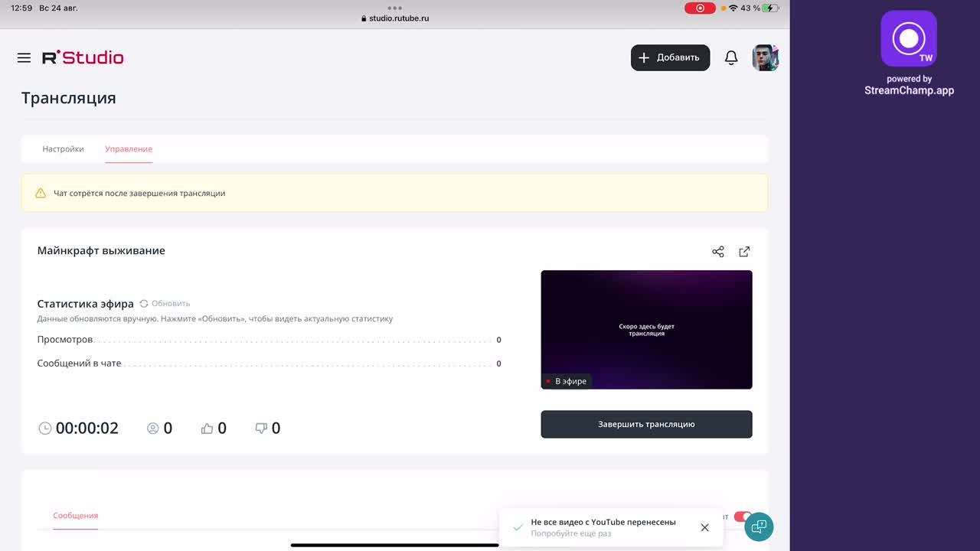Click the thumbs-up likes icon
Viewport: 980px width, 551px height.
click(207, 429)
